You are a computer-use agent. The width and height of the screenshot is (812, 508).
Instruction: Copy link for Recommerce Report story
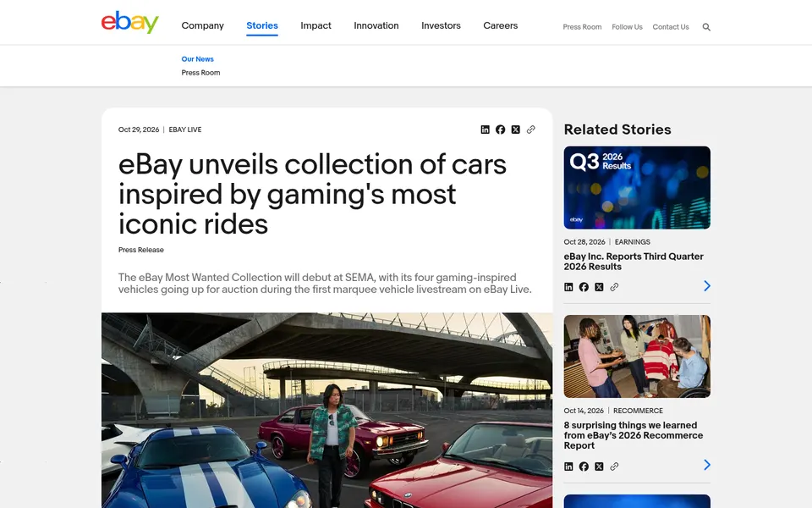point(614,467)
